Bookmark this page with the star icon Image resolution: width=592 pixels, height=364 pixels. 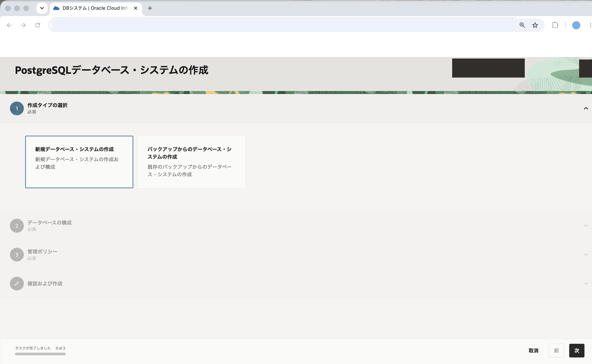pyautogui.click(x=535, y=25)
